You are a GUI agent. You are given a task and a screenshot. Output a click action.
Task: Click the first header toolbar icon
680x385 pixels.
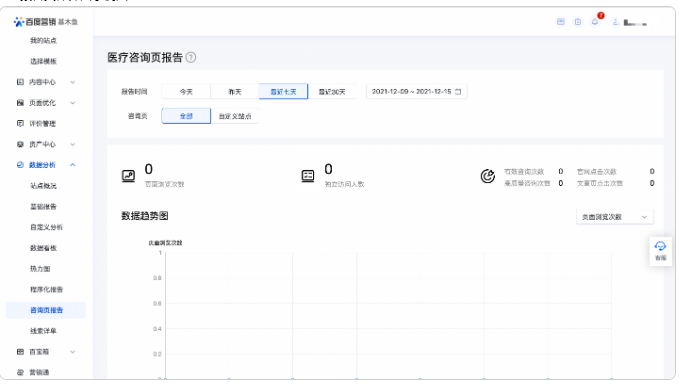[x=561, y=22]
